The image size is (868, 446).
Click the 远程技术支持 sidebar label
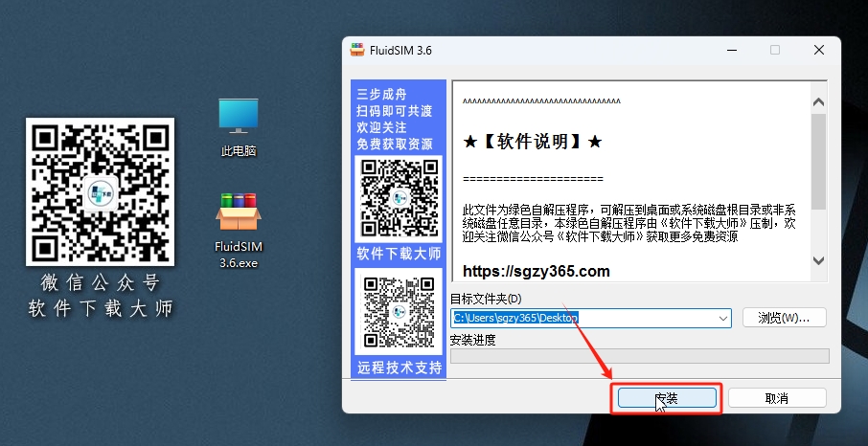pos(399,368)
